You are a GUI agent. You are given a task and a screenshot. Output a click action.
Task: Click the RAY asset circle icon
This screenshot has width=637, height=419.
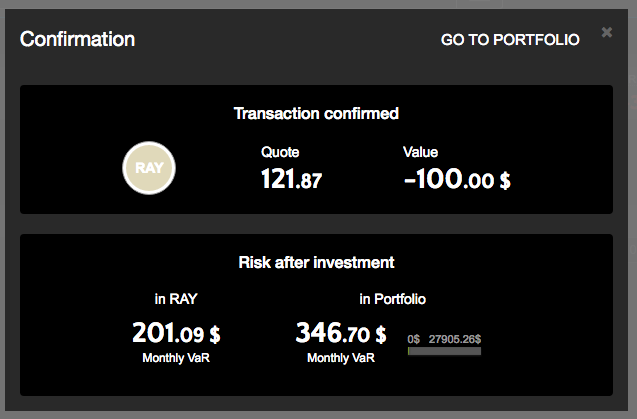(x=149, y=167)
